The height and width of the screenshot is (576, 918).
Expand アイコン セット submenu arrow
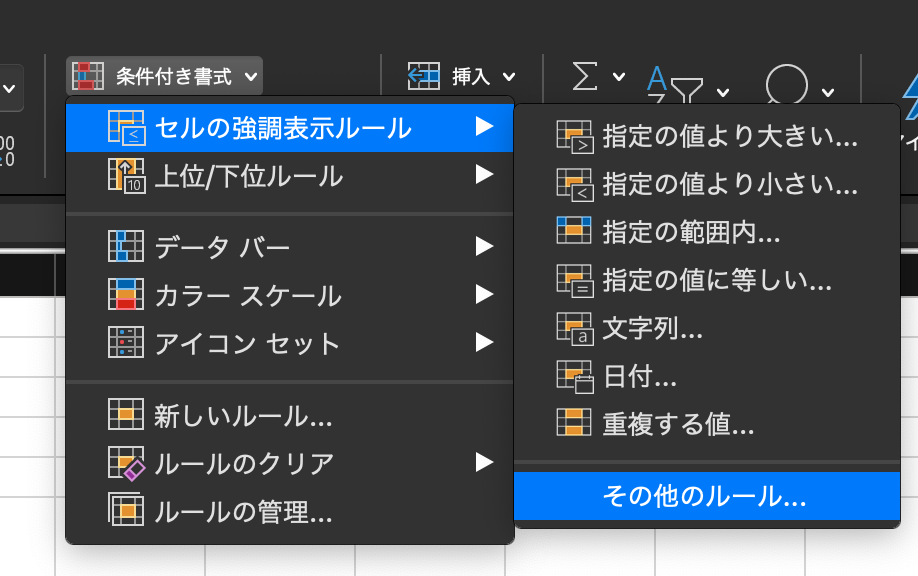pyautogui.click(x=484, y=342)
